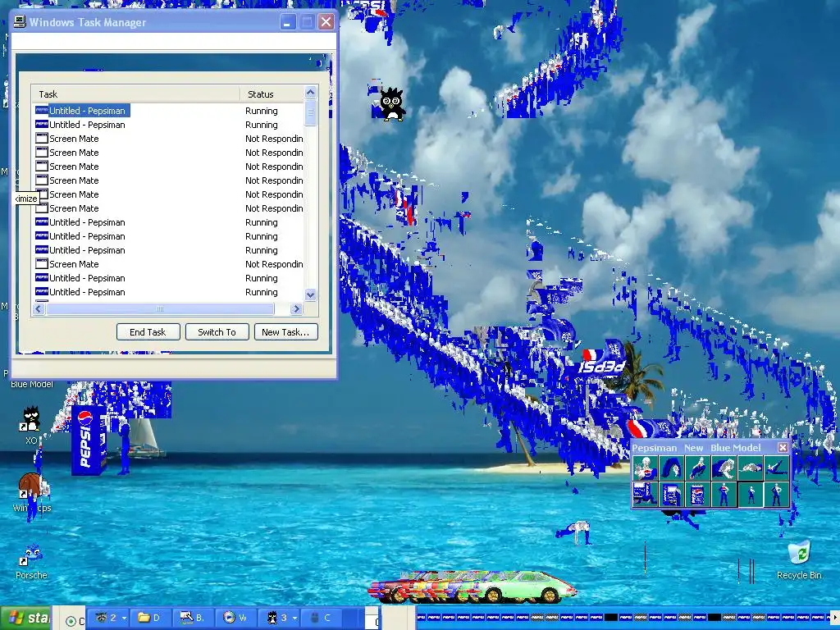Pick the Pepsiman arms-crossed standing icon
The width and height of the screenshot is (840, 630).
click(776, 494)
